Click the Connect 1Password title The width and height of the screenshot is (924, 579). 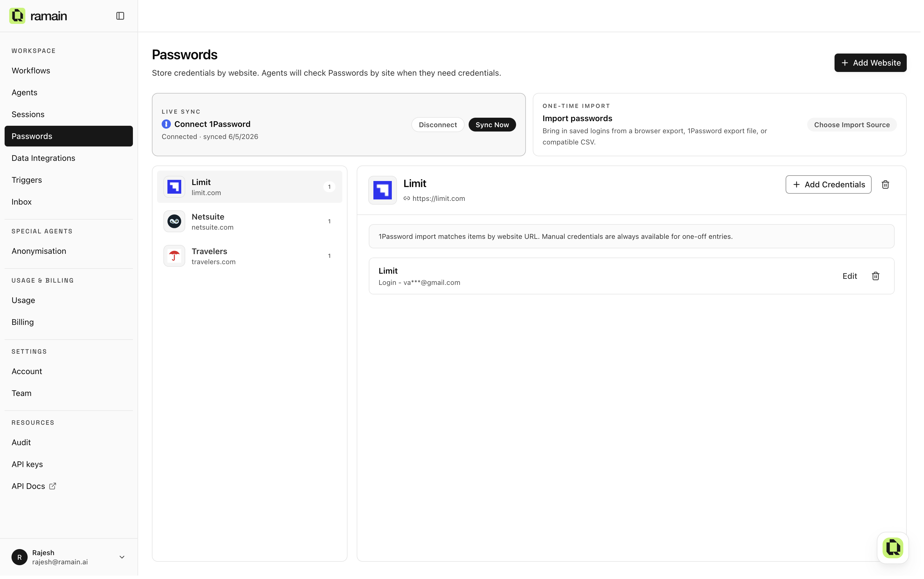click(x=212, y=124)
